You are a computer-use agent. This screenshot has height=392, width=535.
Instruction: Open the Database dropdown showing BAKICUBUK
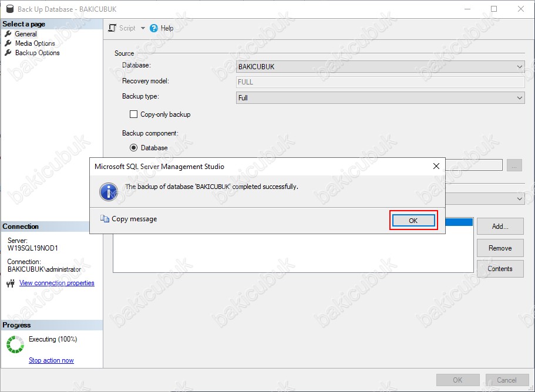click(x=380, y=67)
